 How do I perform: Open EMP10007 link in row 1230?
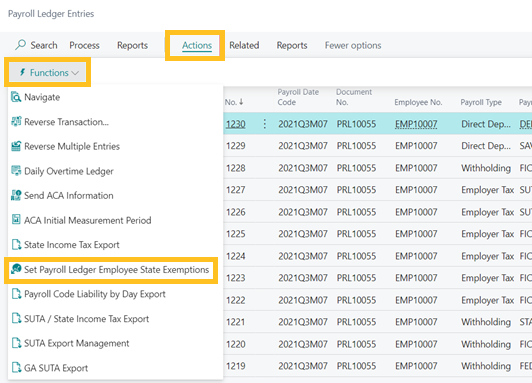tap(416, 124)
